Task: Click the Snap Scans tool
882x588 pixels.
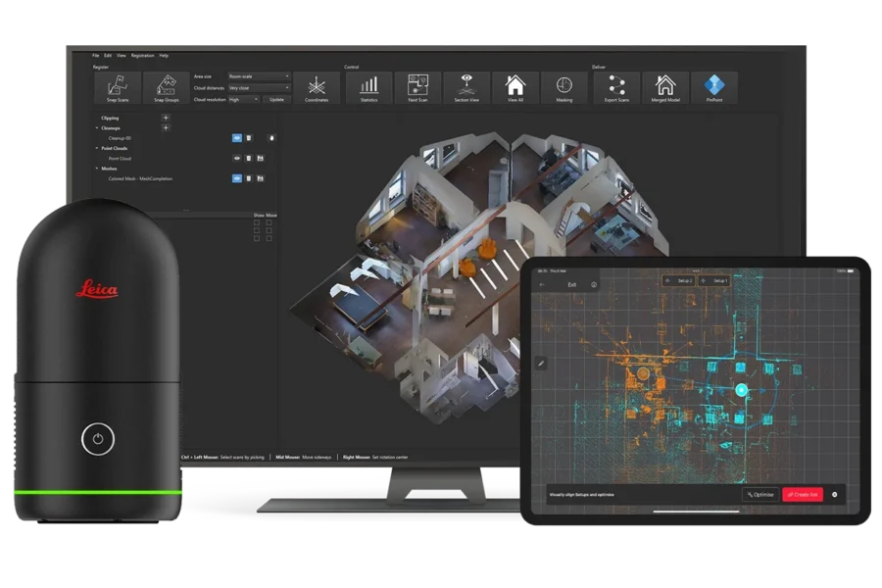Action: click(117, 87)
